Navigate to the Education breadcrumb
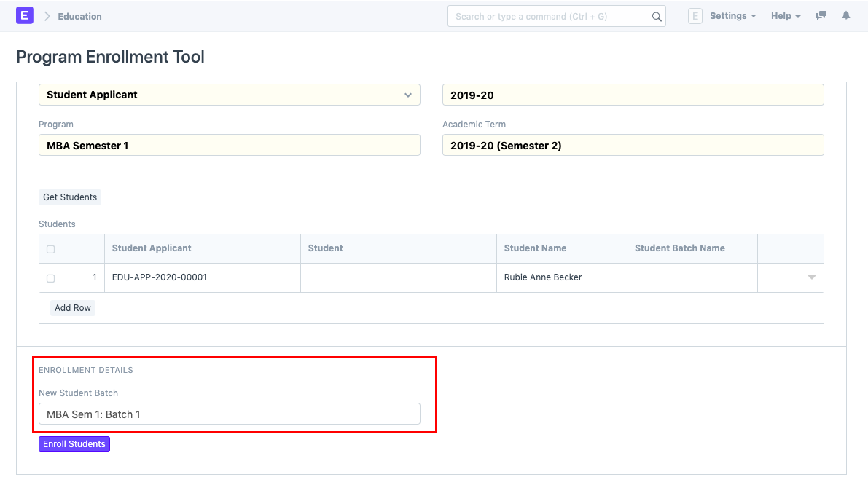Screen dimensions: 868x493 [x=79, y=15]
